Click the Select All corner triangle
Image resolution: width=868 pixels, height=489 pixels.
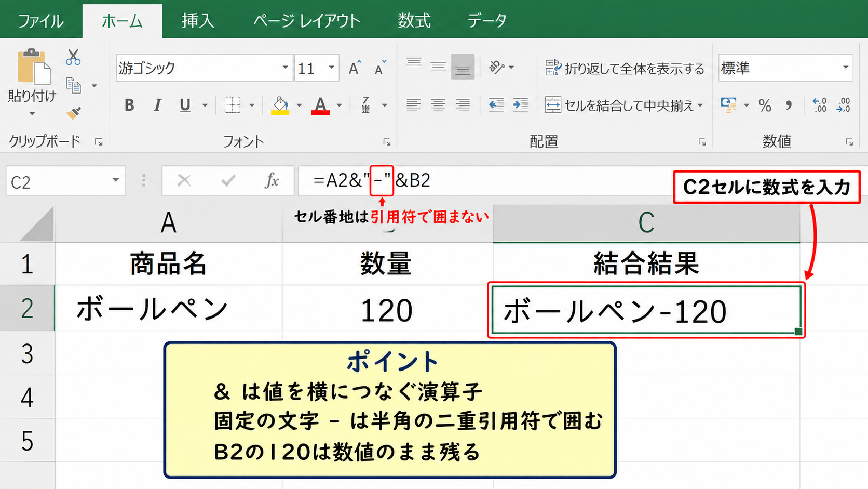pyautogui.click(x=36, y=224)
